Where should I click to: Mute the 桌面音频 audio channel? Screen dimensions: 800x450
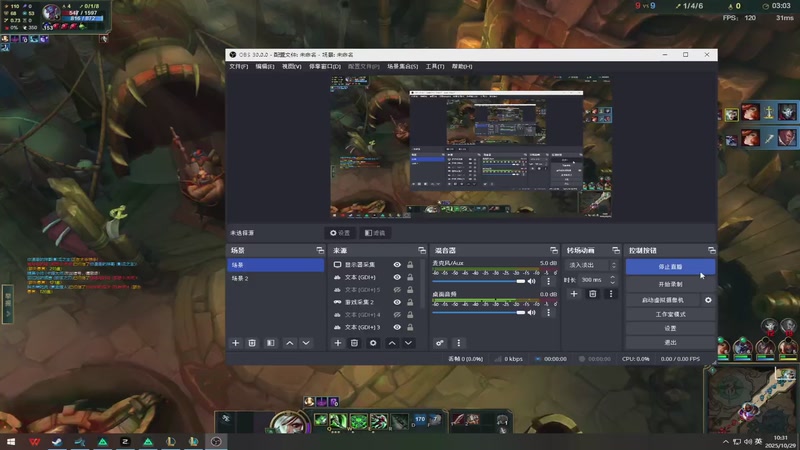532,312
